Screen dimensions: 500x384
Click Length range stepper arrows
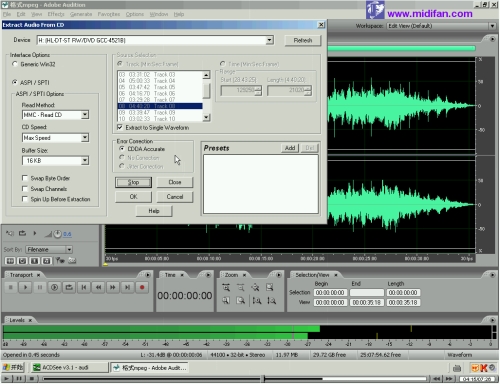[308, 90]
